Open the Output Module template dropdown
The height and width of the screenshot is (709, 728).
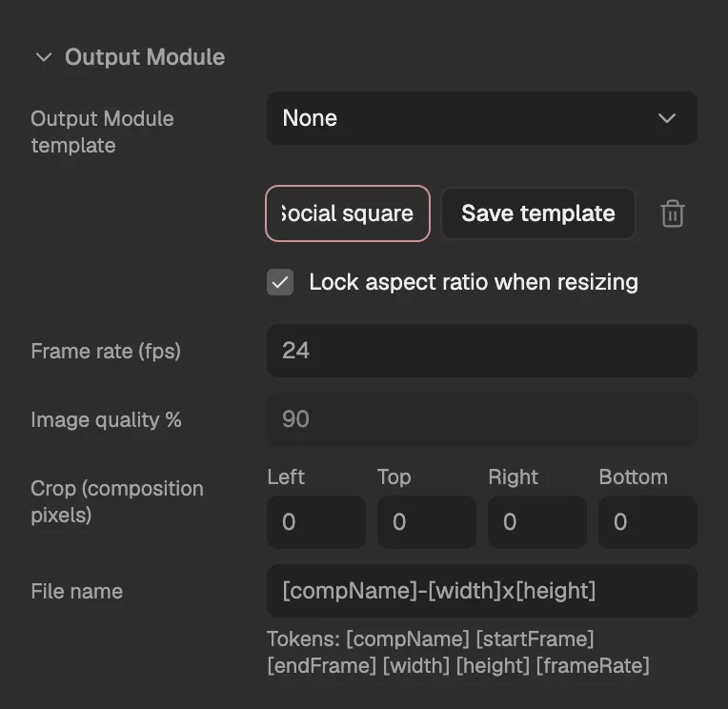click(x=481, y=118)
